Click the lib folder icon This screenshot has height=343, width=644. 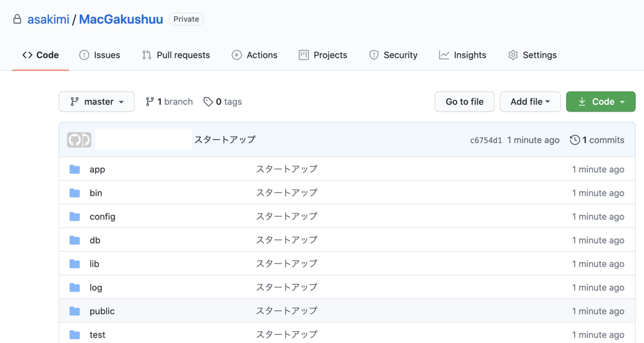(x=75, y=264)
